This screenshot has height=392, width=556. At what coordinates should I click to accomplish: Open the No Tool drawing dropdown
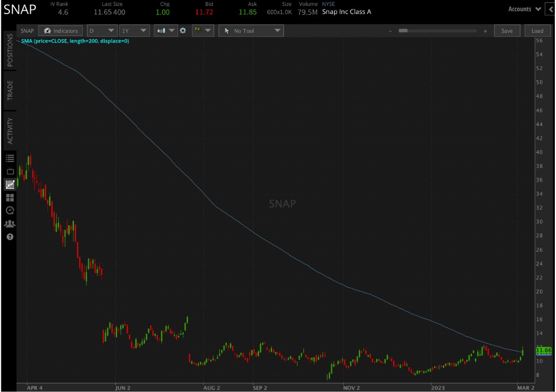pyautogui.click(x=251, y=30)
